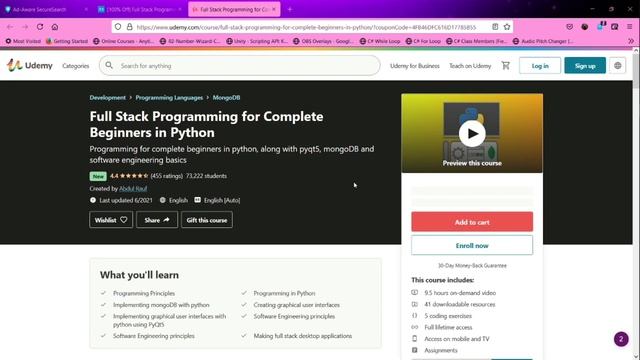Click the browser forward arrow

click(25, 27)
